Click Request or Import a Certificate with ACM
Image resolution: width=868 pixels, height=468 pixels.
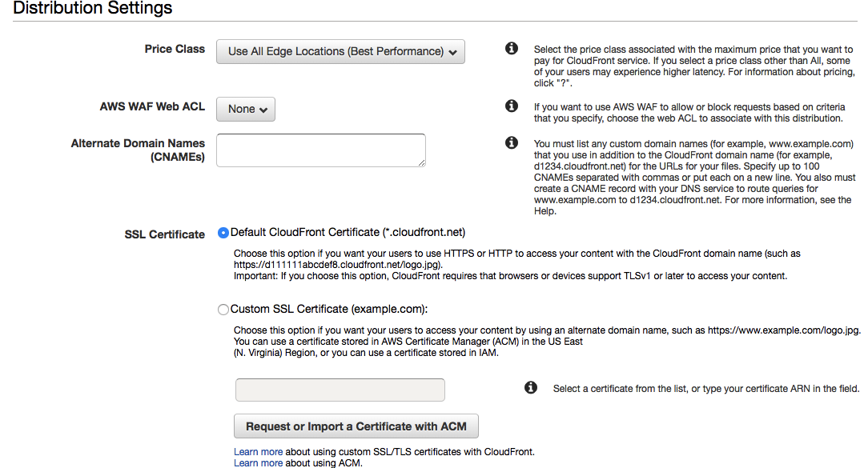click(x=356, y=426)
